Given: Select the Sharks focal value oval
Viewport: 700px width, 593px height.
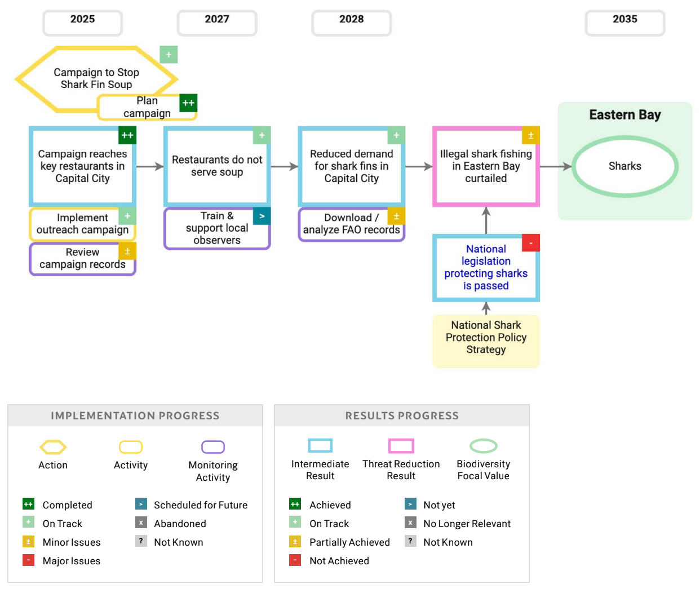Looking at the screenshot, I should (x=625, y=166).
